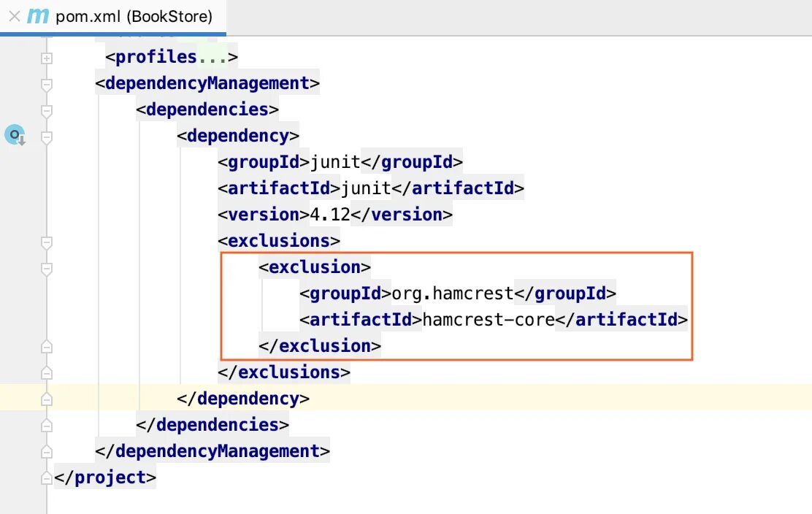Collapse the dependencies opening tag

click(47, 111)
